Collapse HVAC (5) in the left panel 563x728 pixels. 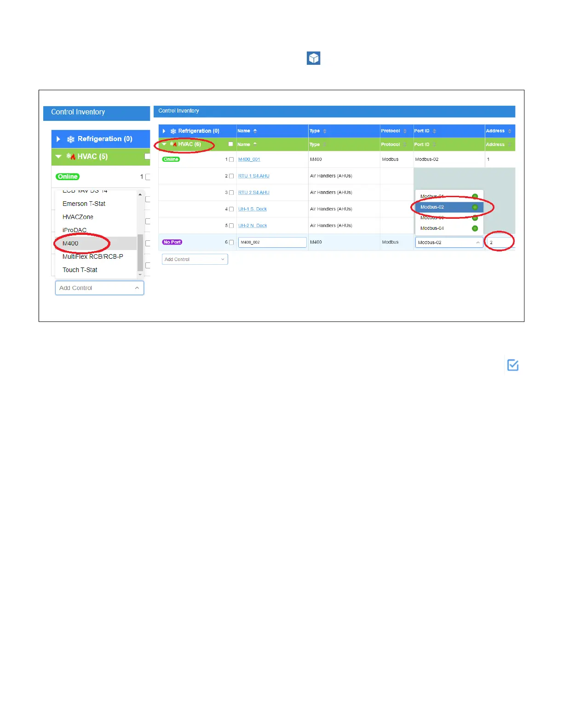pyautogui.click(x=58, y=157)
